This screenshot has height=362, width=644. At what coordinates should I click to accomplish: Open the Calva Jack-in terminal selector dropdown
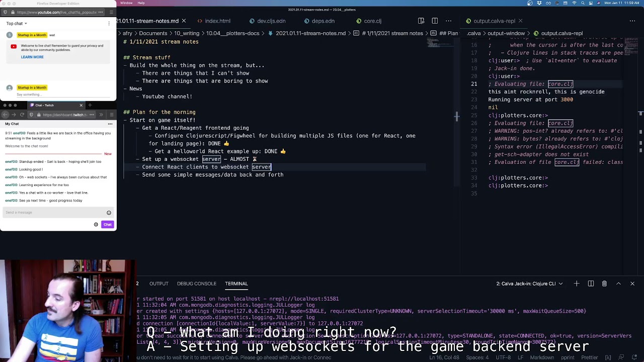coord(529,284)
